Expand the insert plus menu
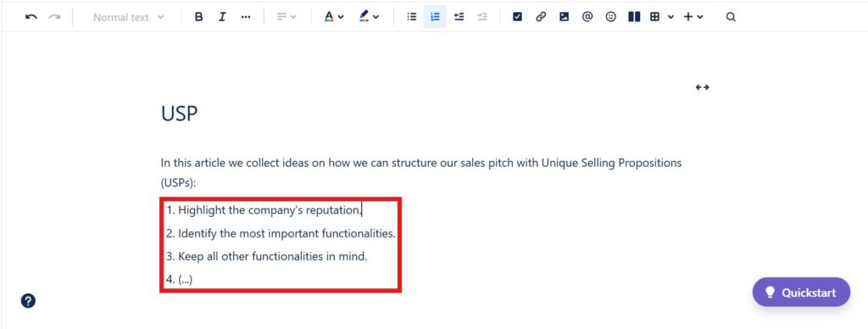This screenshot has height=329, width=868. tap(693, 17)
